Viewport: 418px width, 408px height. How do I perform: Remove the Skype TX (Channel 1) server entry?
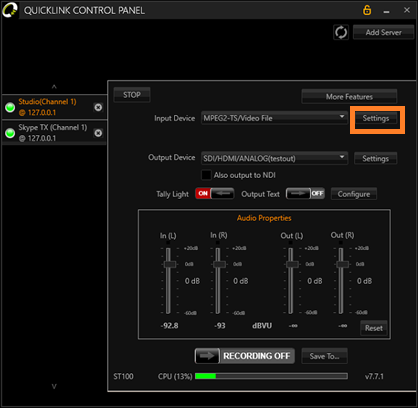[98, 133]
